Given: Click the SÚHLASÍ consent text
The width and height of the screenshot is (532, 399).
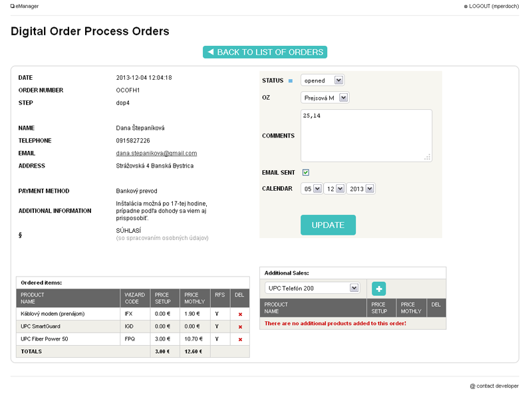Looking at the screenshot, I should (128, 230).
